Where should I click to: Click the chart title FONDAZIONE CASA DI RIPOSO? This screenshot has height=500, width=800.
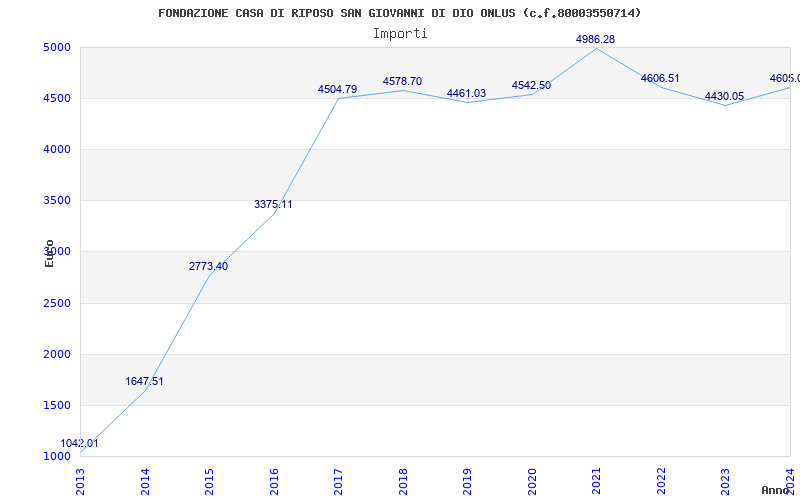(399, 13)
